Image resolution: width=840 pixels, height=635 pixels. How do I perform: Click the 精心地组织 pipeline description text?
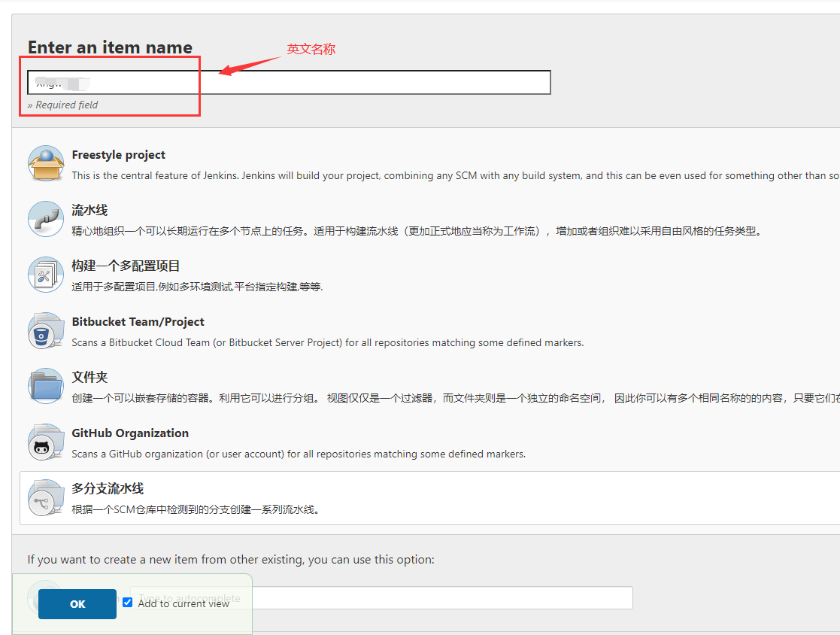(417, 231)
